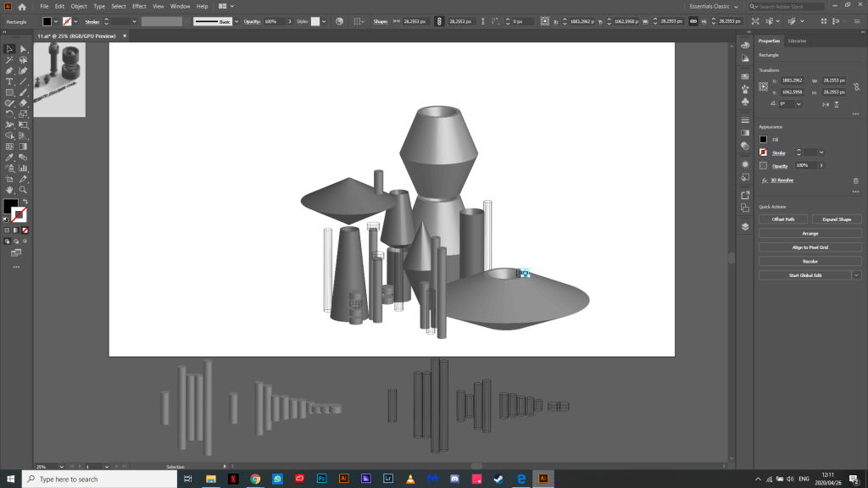868x488 pixels.
Task: Open the Effect menu
Action: [x=139, y=6]
